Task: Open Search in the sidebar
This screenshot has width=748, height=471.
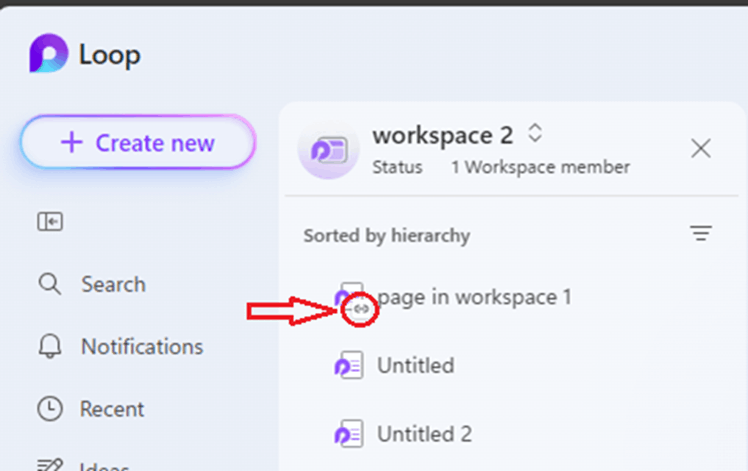Action: point(92,284)
